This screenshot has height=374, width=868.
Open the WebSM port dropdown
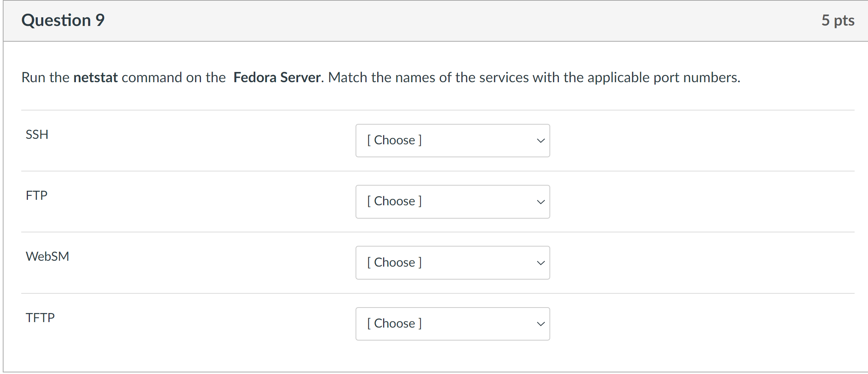[x=452, y=263]
